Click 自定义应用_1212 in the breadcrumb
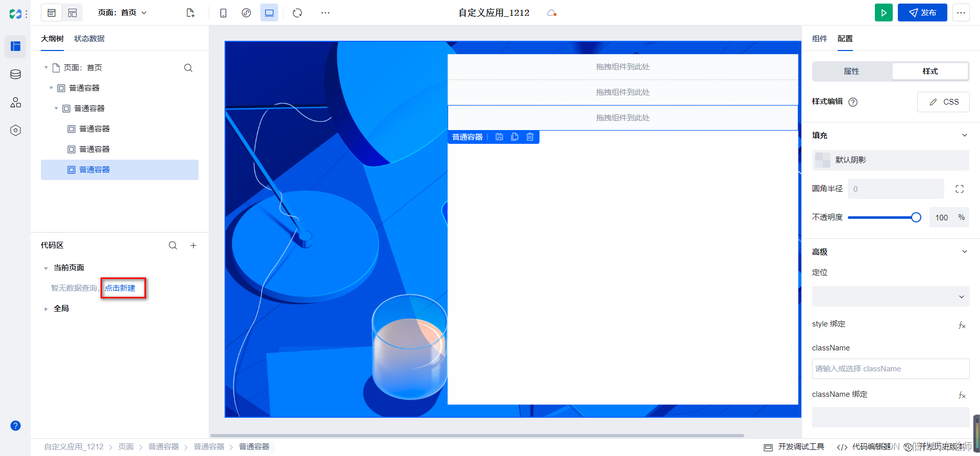Image resolution: width=980 pixels, height=456 pixels. point(74,447)
